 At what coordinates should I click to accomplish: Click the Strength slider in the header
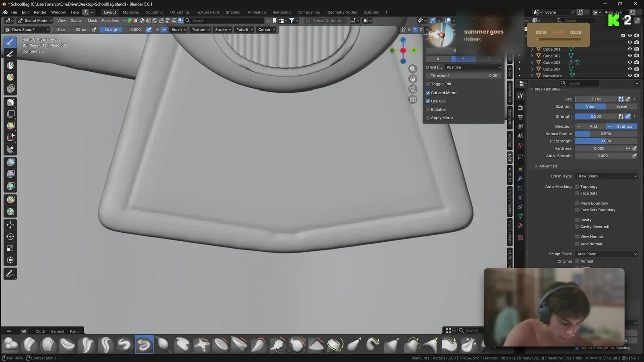pyautogui.click(x=122, y=30)
